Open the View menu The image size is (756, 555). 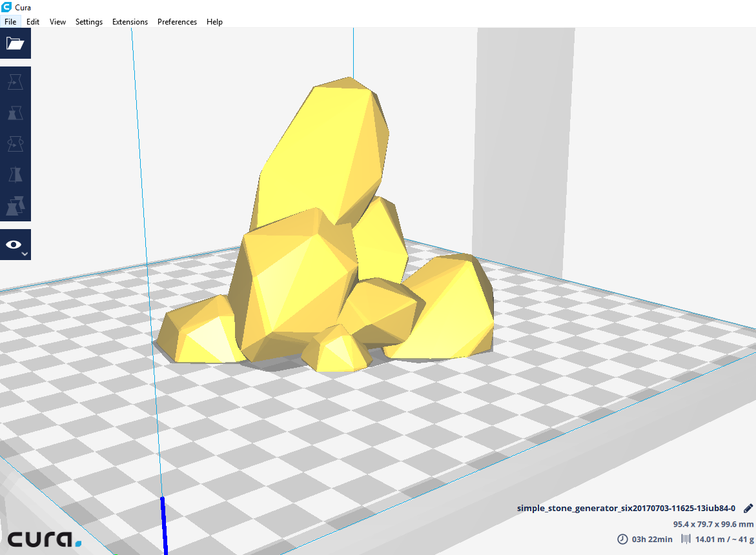tap(57, 22)
